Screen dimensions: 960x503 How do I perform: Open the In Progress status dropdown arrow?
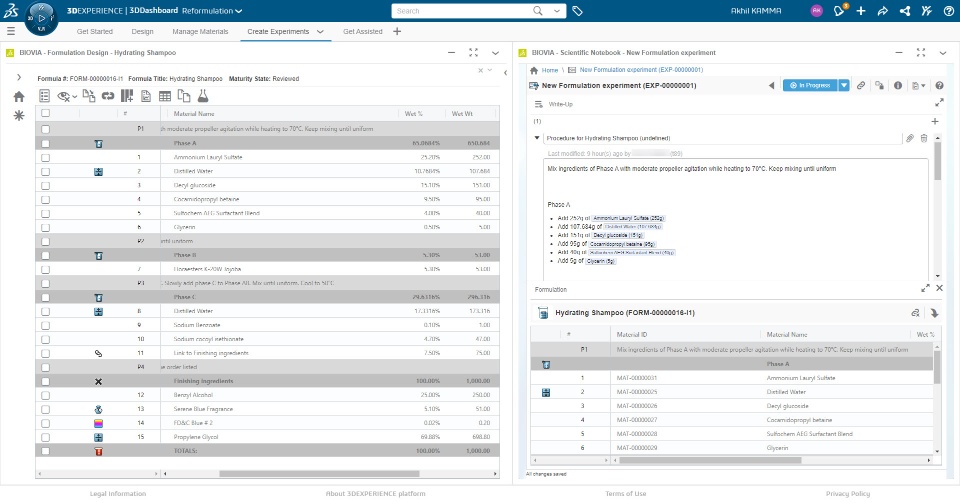[x=844, y=86]
